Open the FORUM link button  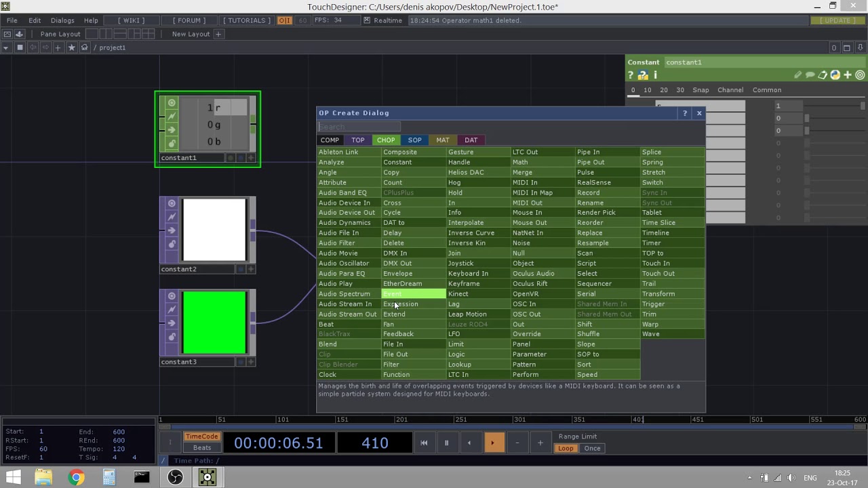coord(189,20)
